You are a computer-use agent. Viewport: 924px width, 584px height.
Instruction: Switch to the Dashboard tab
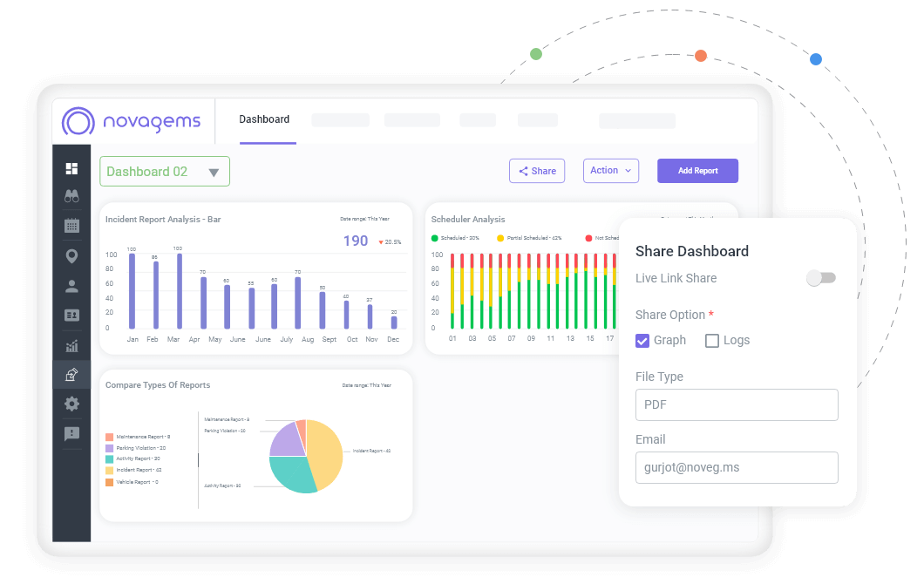tap(264, 119)
